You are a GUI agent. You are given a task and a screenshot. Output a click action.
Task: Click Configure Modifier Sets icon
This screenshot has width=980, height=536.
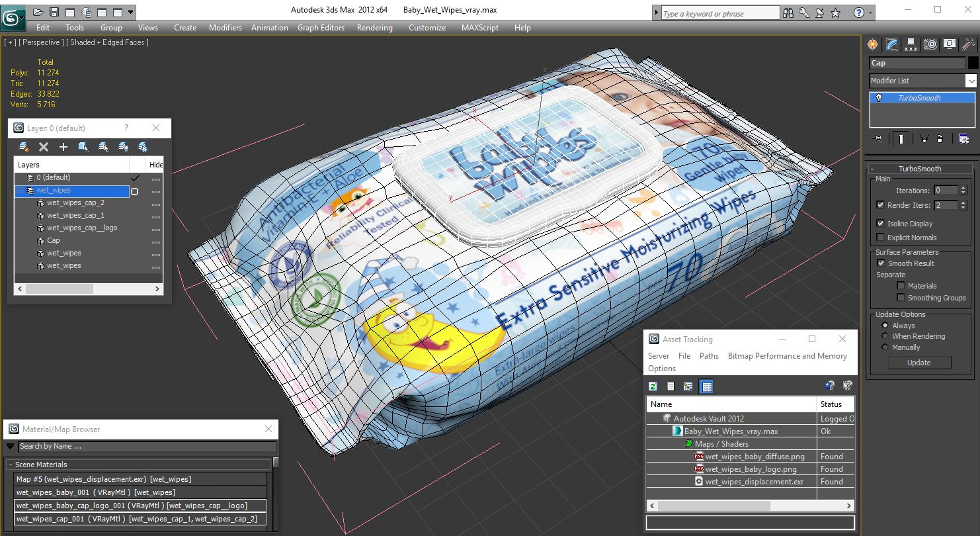click(963, 138)
